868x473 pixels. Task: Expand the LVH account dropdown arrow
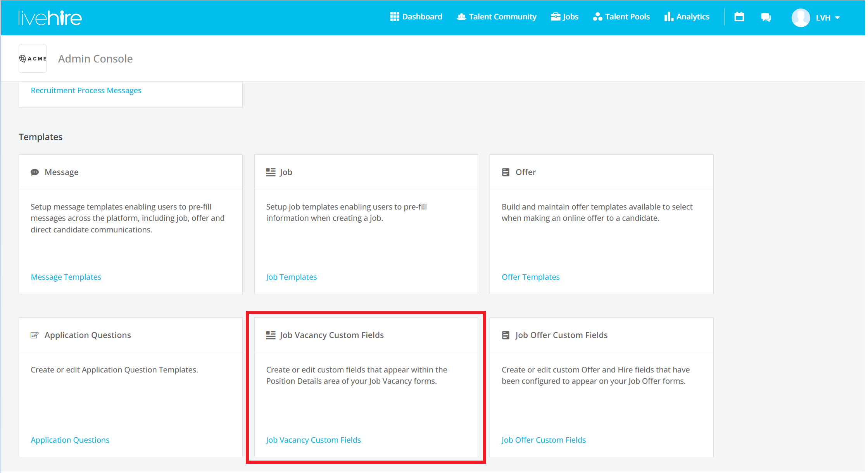(x=837, y=18)
